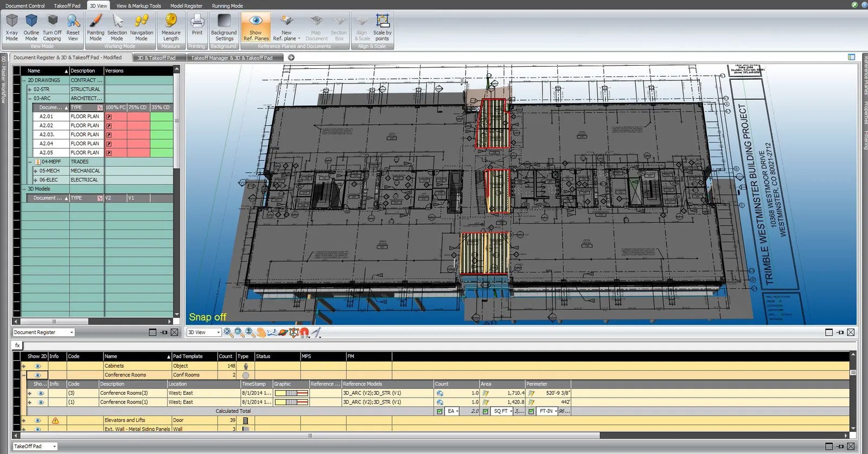868x454 pixels.
Task: Turn Off Capping in View Mode
Action: [52, 27]
